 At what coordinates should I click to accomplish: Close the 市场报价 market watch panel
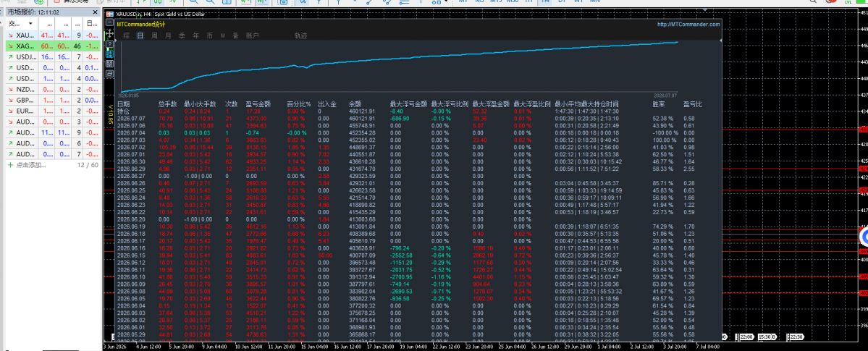click(96, 12)
